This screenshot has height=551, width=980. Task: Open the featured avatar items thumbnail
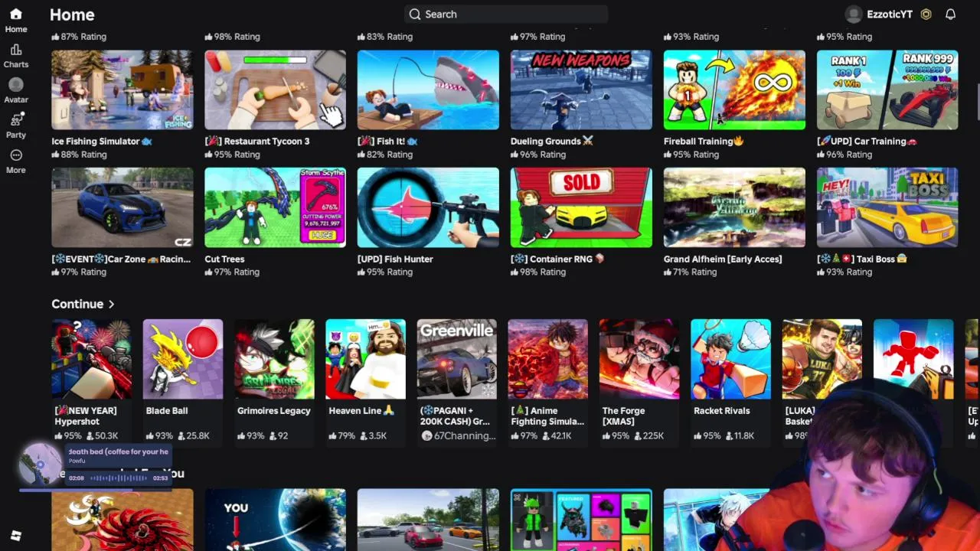pos(581,520)
